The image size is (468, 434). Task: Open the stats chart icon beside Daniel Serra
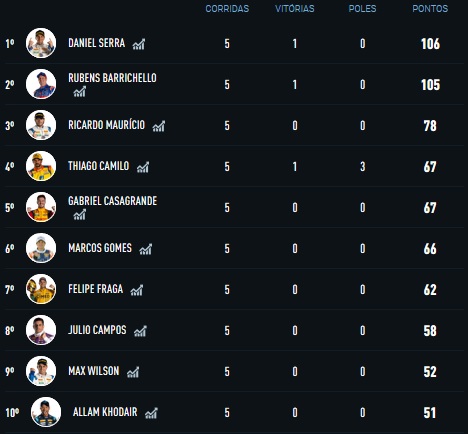click(139, 44)
